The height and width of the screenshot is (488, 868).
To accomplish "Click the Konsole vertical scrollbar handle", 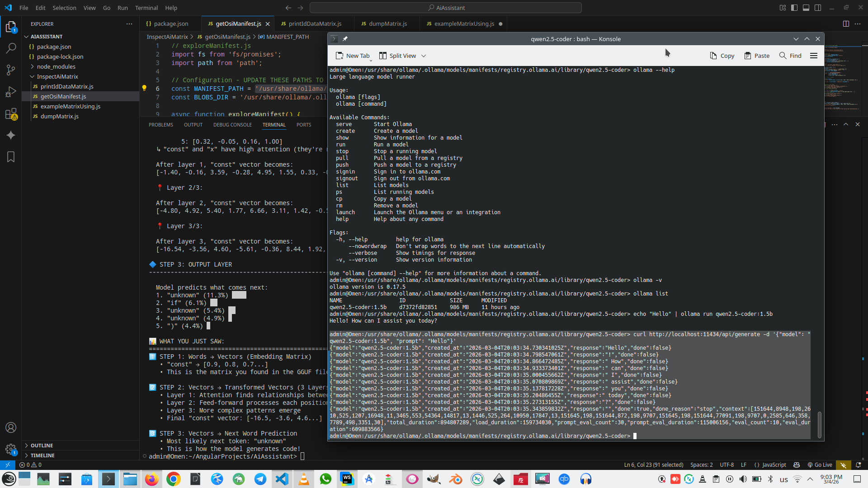I will (819, 424).
